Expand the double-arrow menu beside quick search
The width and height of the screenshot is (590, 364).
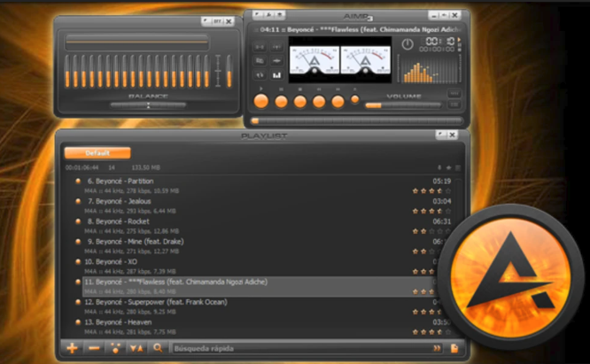point(438,348)
